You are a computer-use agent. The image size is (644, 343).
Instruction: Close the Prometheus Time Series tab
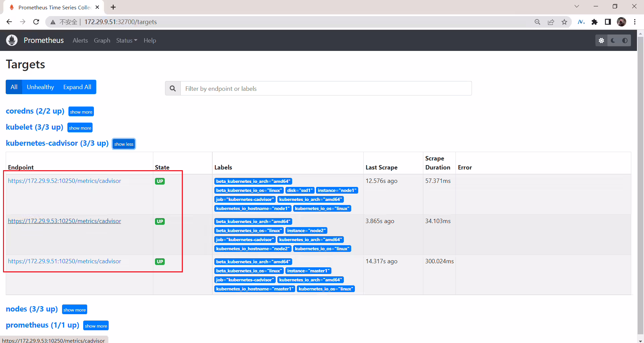tap(97, 7)
